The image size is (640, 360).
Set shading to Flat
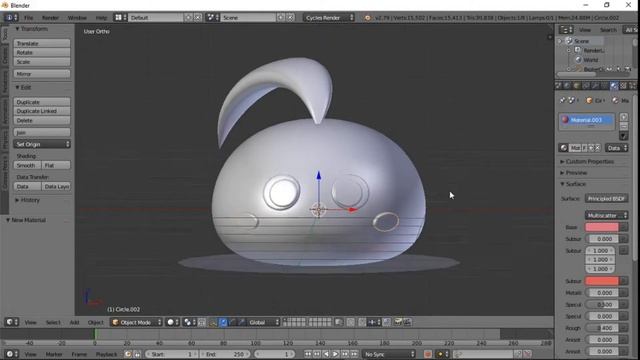click(x=56, y=165)
